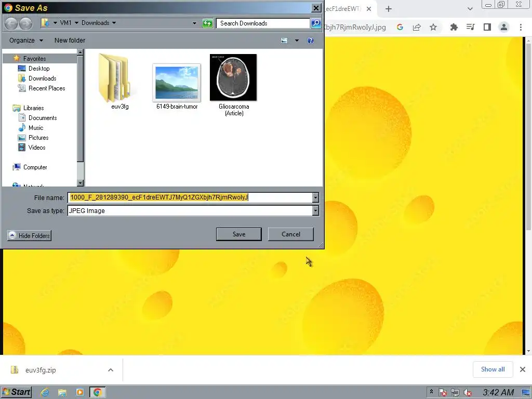Open the Organize menu
Viewport: 532px width, 399px height.
click(x=26, y=41)
